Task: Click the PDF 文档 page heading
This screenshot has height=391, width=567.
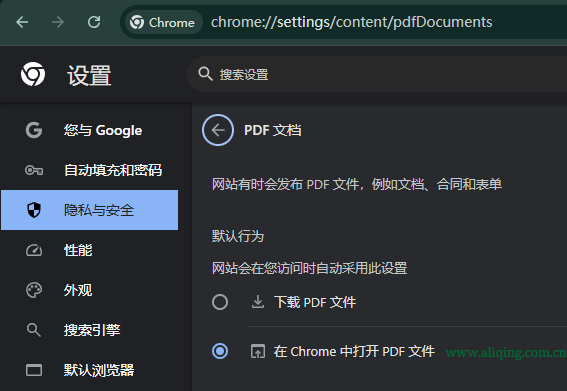Action: click(273, 130)
